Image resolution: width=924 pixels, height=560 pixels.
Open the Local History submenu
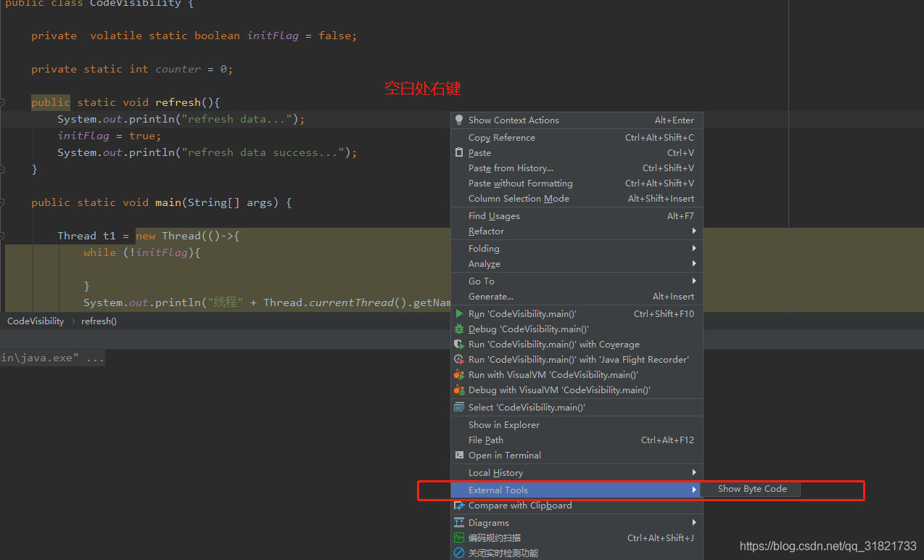495,473
